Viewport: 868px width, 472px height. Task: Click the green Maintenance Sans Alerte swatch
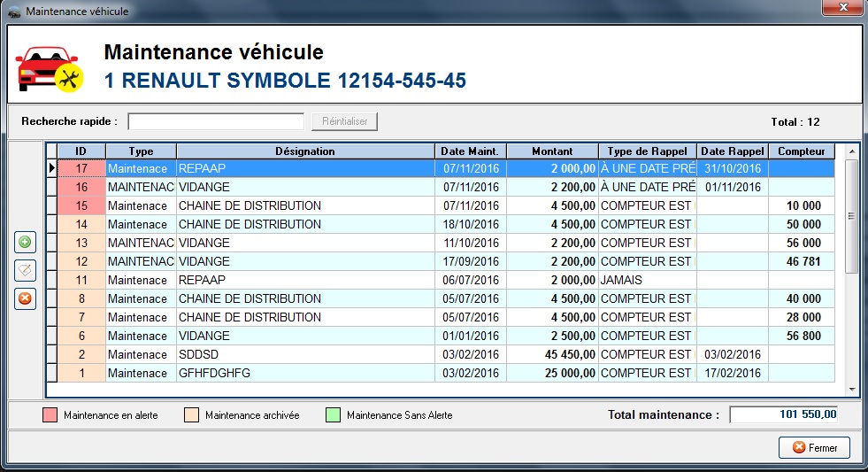[333, 415]
